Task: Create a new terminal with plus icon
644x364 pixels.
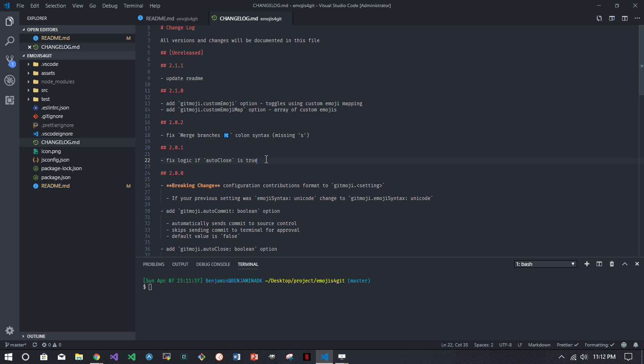Action: coord(587,264)
